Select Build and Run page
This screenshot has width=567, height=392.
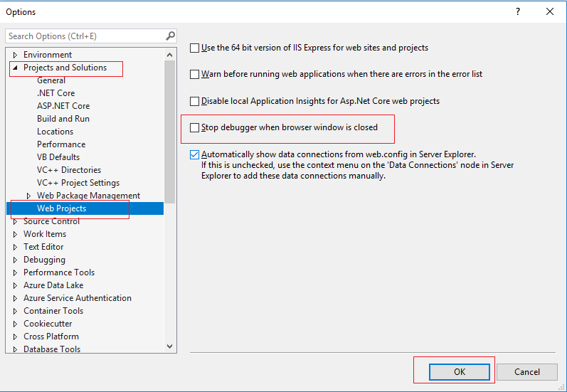[x=63, y=119]
